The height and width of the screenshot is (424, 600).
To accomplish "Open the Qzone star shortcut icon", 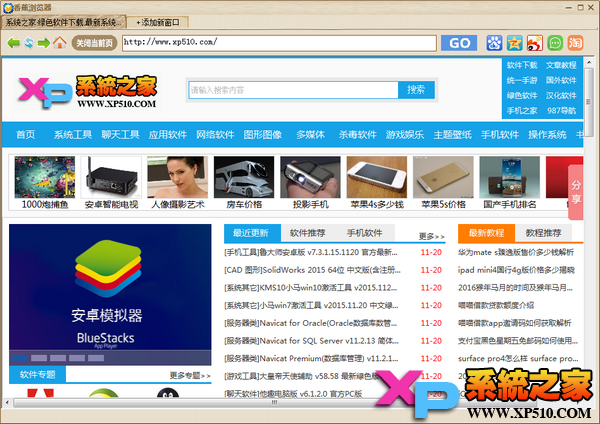I will (515, 43).
